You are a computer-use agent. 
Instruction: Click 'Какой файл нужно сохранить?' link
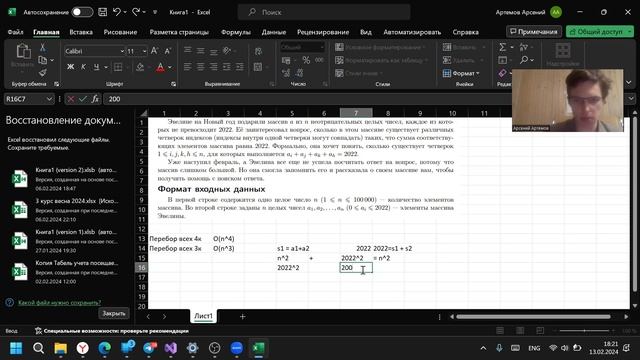[x=59, y=302]
